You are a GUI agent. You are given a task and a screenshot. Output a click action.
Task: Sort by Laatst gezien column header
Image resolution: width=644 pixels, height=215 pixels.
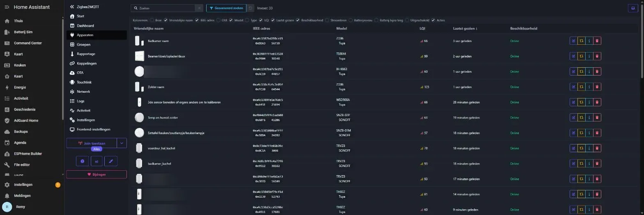point(465,29)
